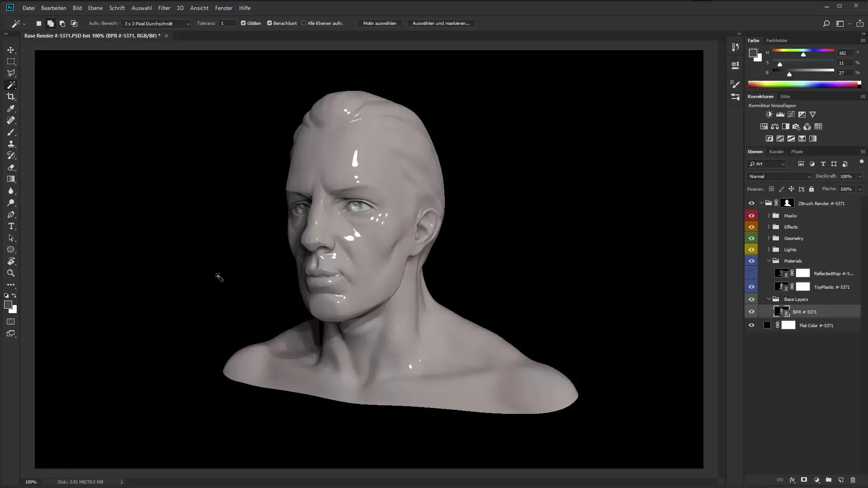868x488 pixels.
Task: Enable Alle Ebenen aufn. checkbox
Action: [x=304, y=23]
